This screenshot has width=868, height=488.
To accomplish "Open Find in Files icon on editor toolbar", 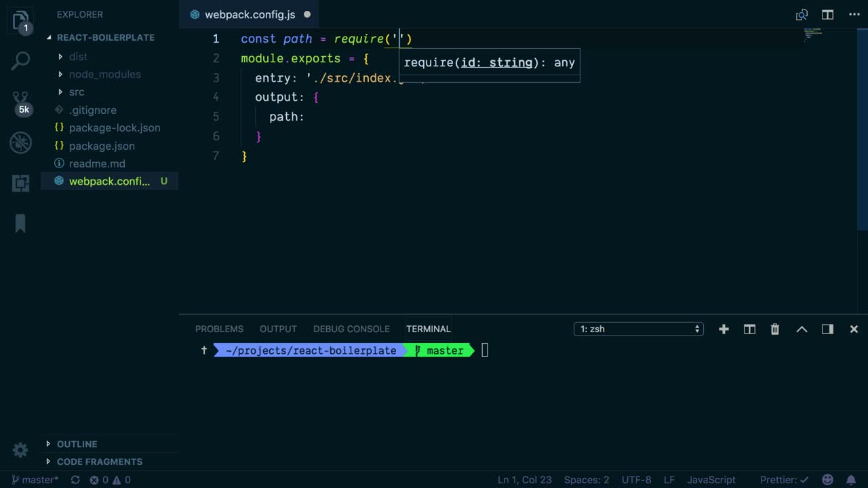I will (802, 14).
